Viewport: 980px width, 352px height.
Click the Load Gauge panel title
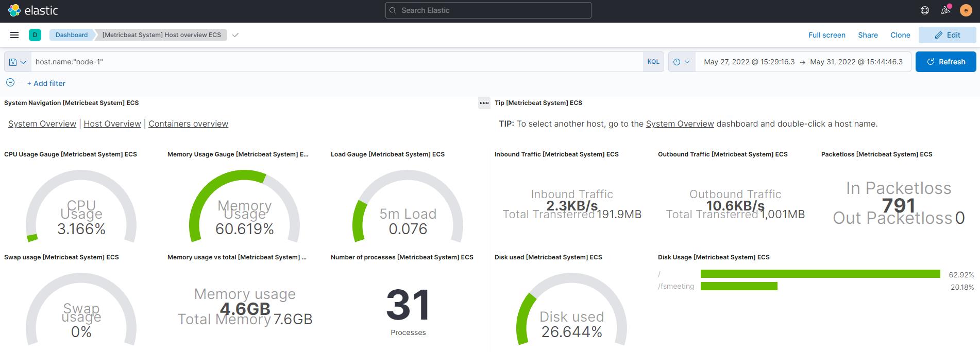click(x=387, y=154)
